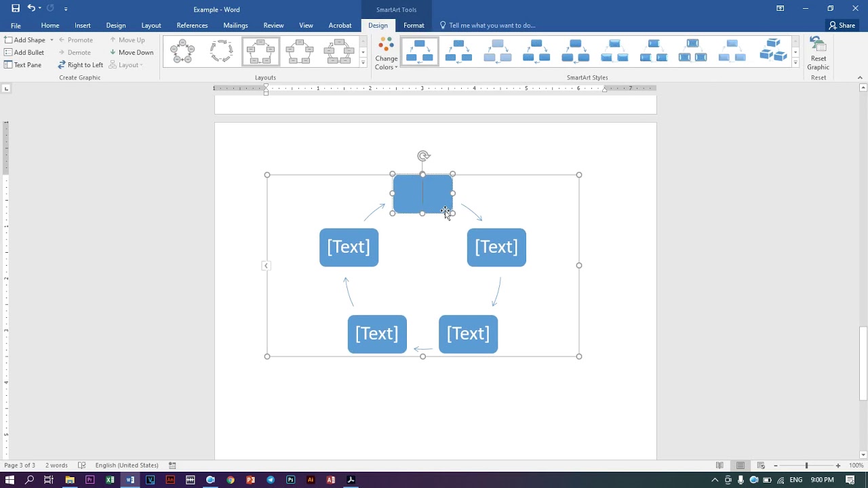Image resolution: width=868 pixels, height=488 pixels.
Task: Select the bottom right [Text] shape
Action: pyautogui.click(x=468, y=334)
